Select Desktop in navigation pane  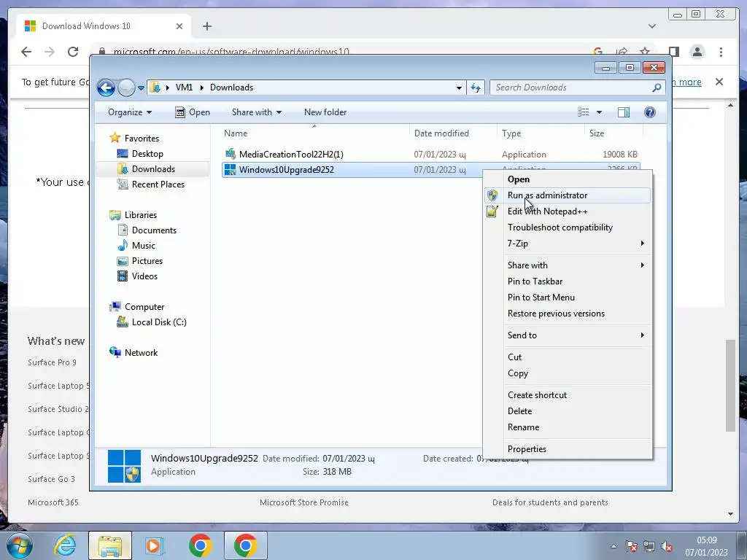pos(147,154)
